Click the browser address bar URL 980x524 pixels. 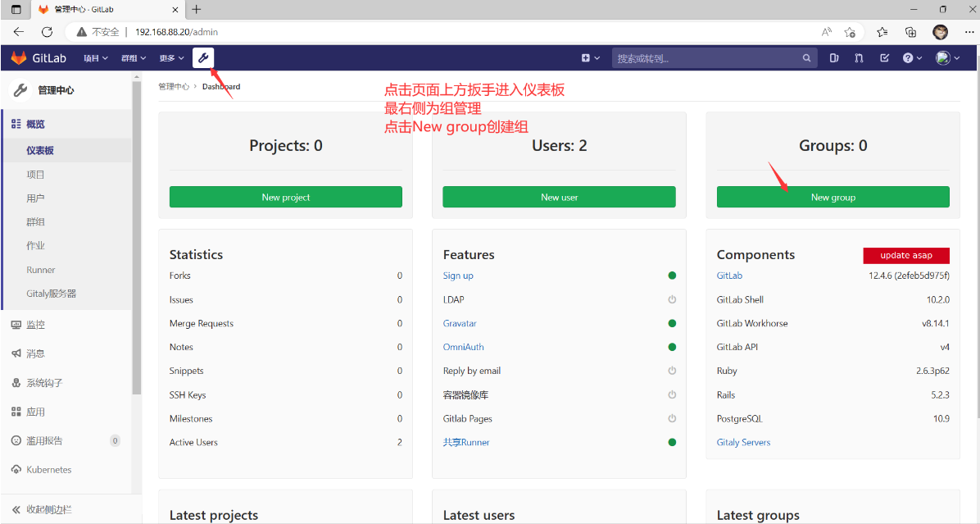pyautogui.click(x=176, y=32)
